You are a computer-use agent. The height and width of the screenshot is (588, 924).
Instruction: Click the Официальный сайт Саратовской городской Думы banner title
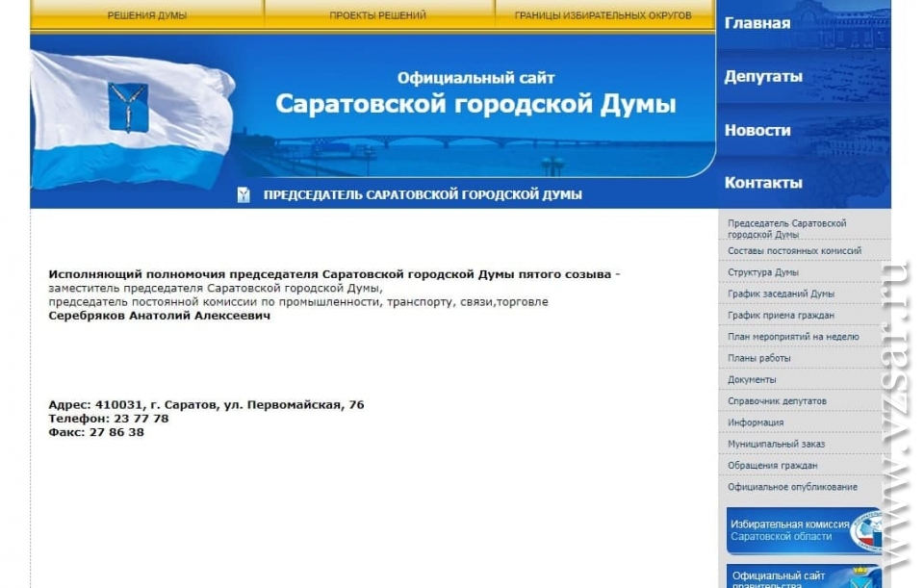coord(475,95)
